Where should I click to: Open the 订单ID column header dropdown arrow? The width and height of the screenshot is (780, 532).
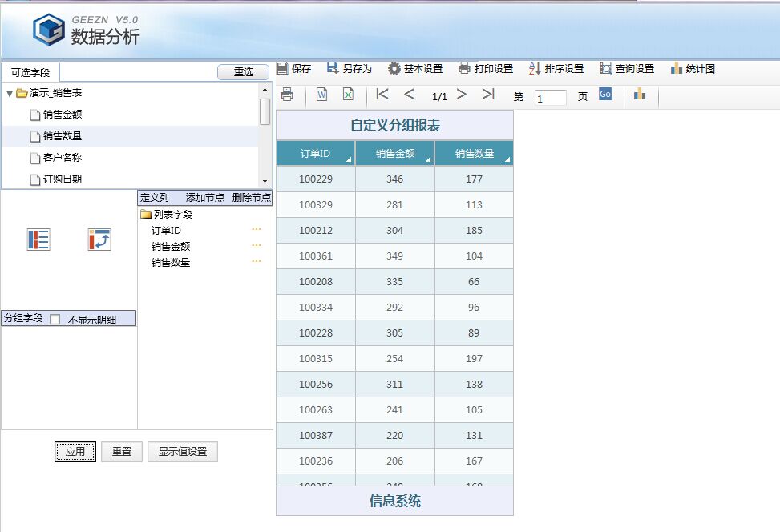[349, 159]
